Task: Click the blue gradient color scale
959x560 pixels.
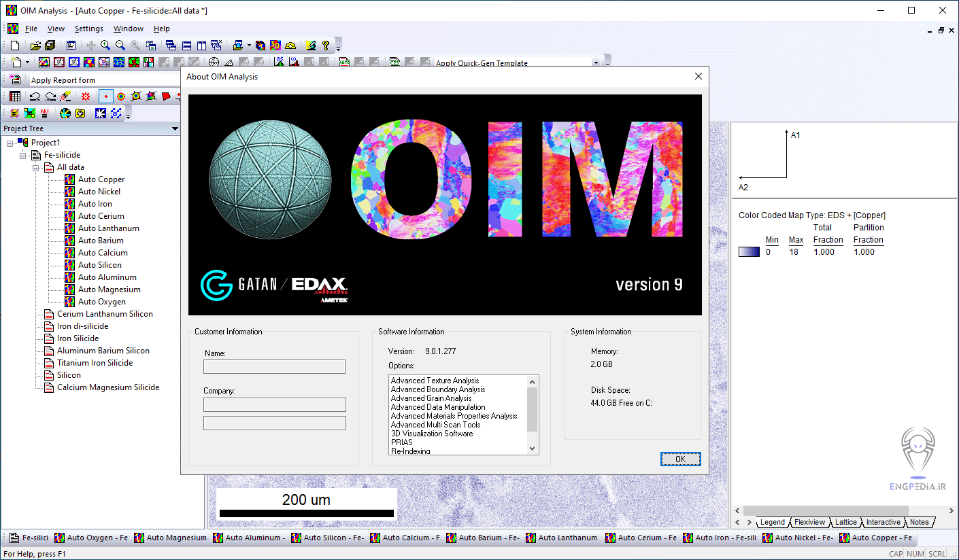Action: 748,251
